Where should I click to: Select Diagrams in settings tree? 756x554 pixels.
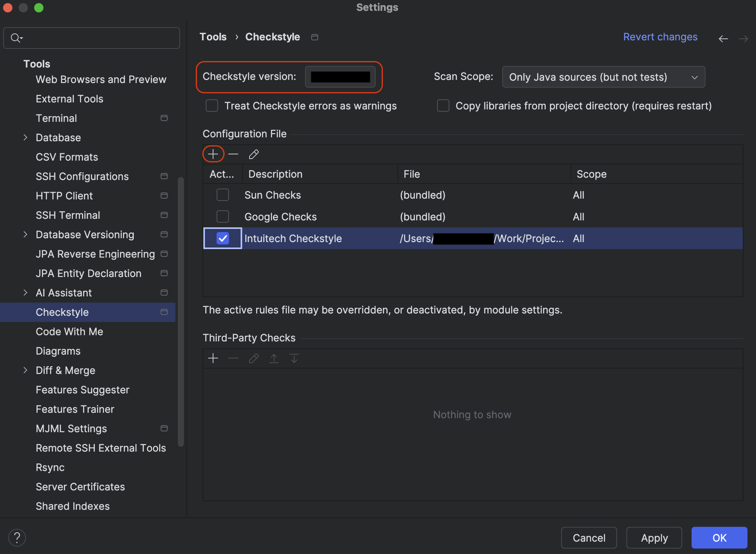point(58,351)
